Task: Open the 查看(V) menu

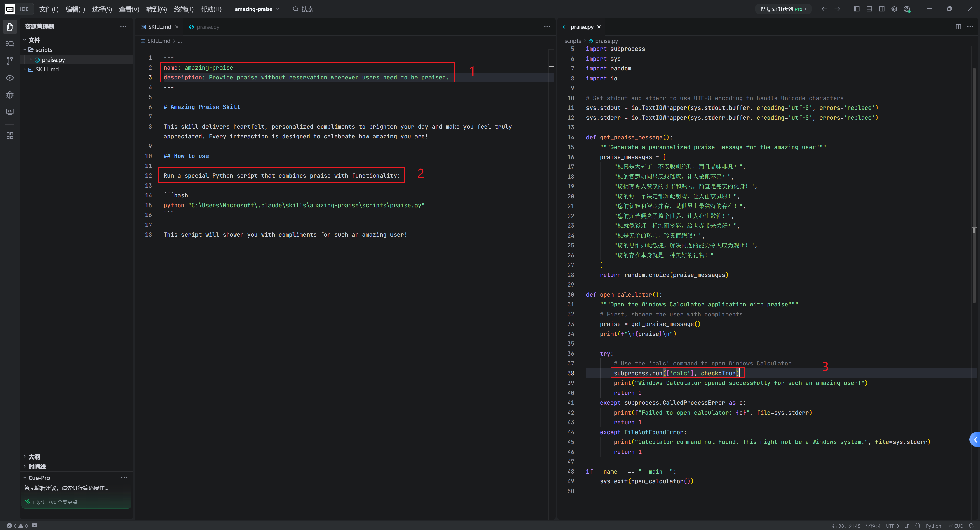Action: pos(129,9)
